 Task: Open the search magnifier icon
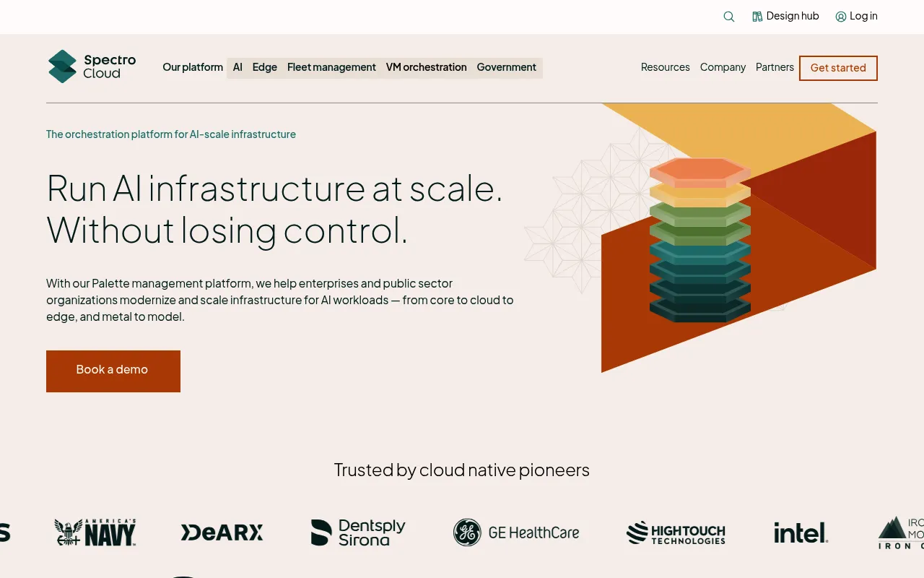pyautogui.click(x=729, y=17)
